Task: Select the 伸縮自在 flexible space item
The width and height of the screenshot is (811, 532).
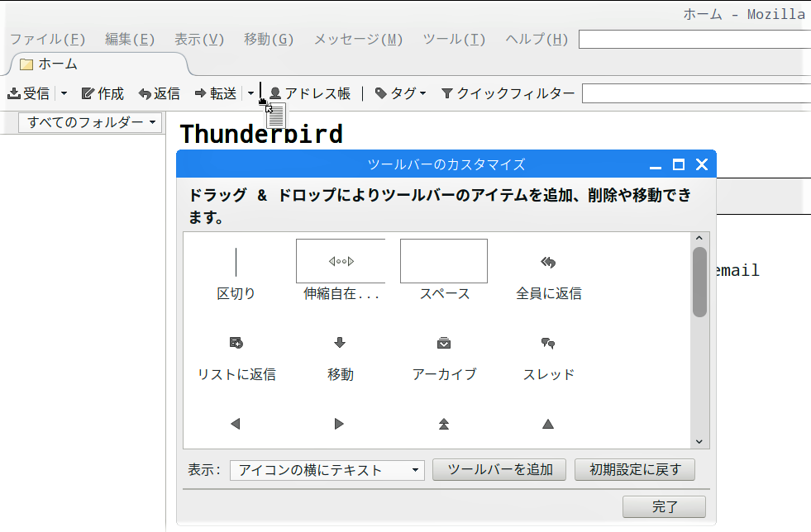Action: [341, 270]
